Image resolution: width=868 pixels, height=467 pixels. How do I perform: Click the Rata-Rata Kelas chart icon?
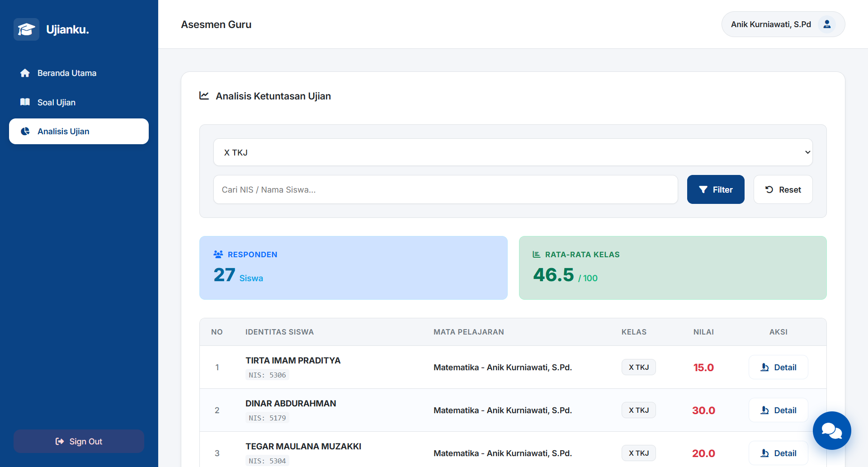[537, 255]
